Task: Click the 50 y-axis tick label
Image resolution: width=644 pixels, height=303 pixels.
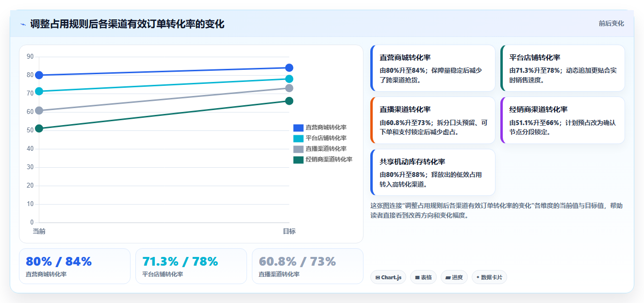Action: coord(30,130)
